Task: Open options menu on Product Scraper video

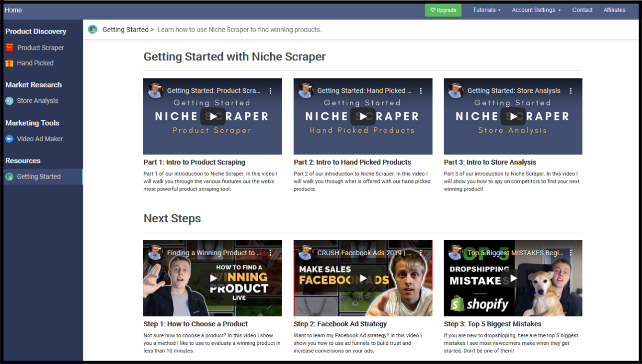Action: coord(271,91)
